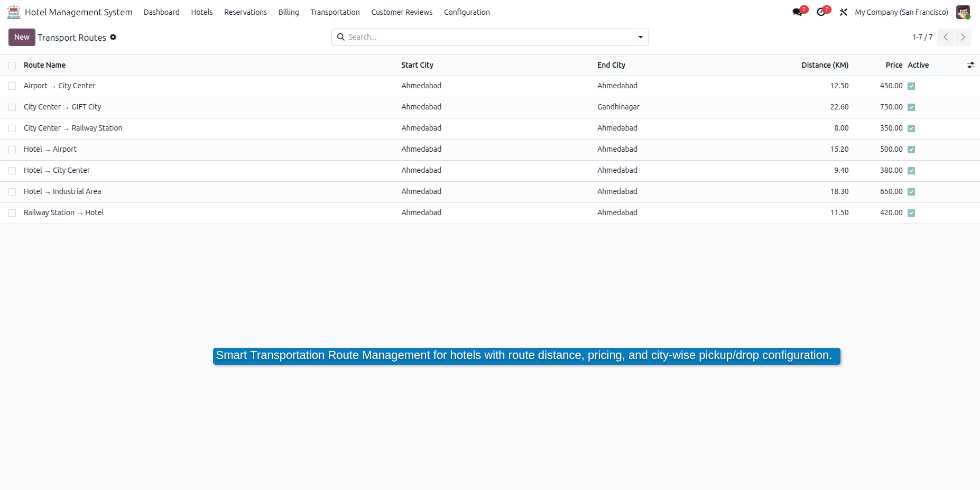Viewport: 980px width, 490px height.
Task: Expand the search filter options dropdown
Action: tap(641, 37)
